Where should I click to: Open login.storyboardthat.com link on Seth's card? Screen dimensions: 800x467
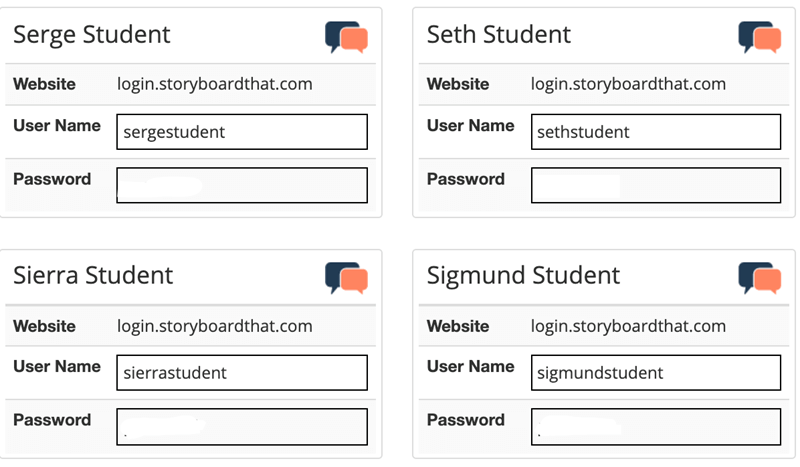click(628, 84)
